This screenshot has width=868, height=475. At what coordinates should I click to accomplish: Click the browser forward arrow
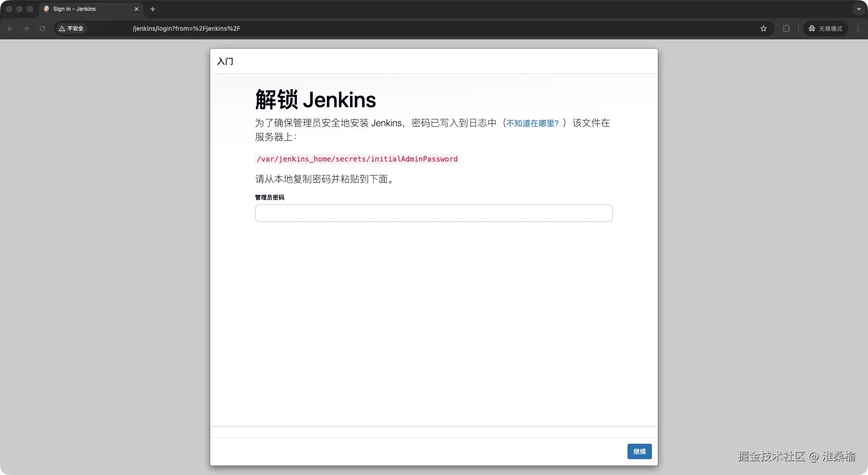click(x=26, y=28)
